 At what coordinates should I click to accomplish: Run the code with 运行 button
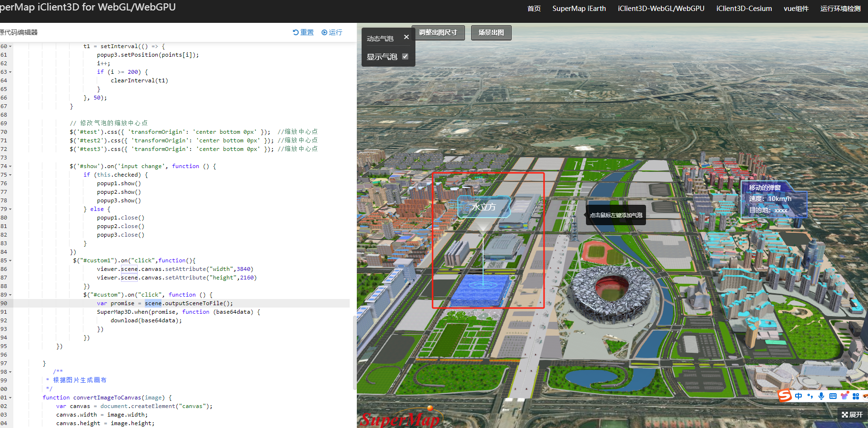point(332,32)
